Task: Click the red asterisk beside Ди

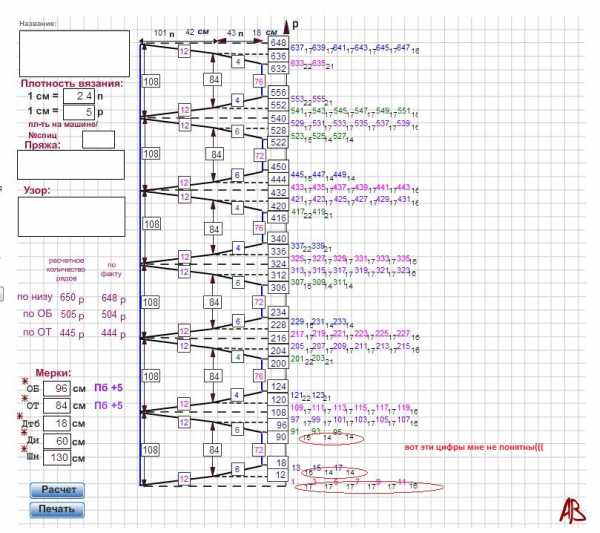Action: (x=24, y=434)
